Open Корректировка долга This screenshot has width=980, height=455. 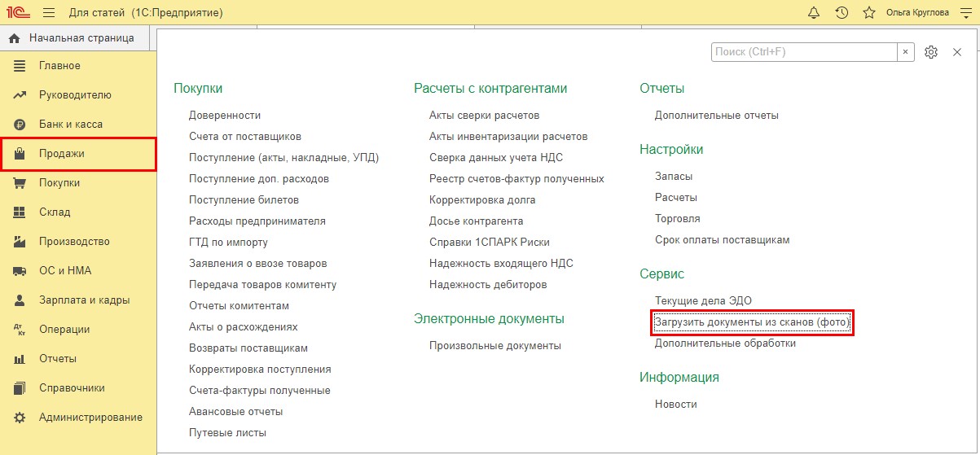pyautogui.click(x=482, y=200)
